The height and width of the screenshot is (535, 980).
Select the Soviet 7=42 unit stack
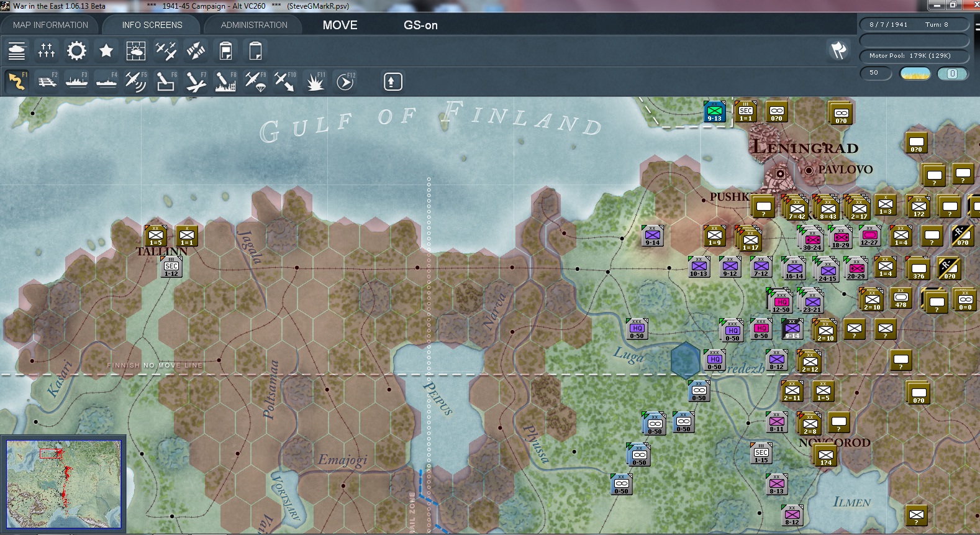(x=796, y=208)
